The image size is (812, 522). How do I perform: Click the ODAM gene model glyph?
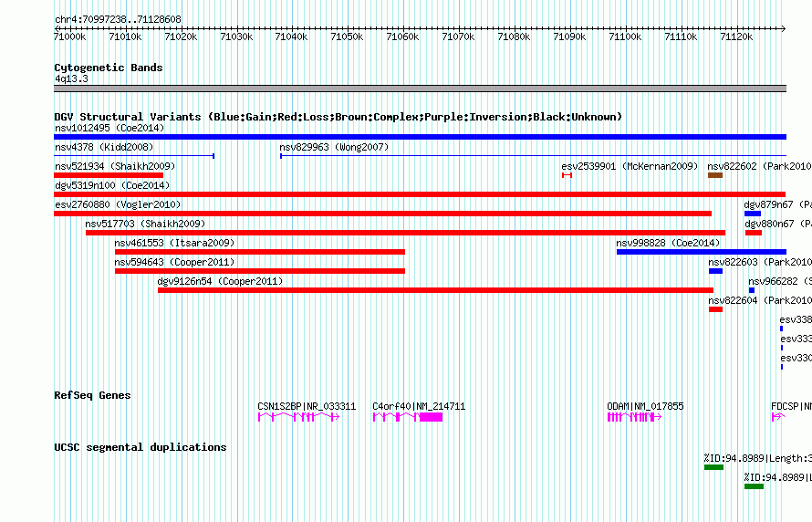point(634,417)
